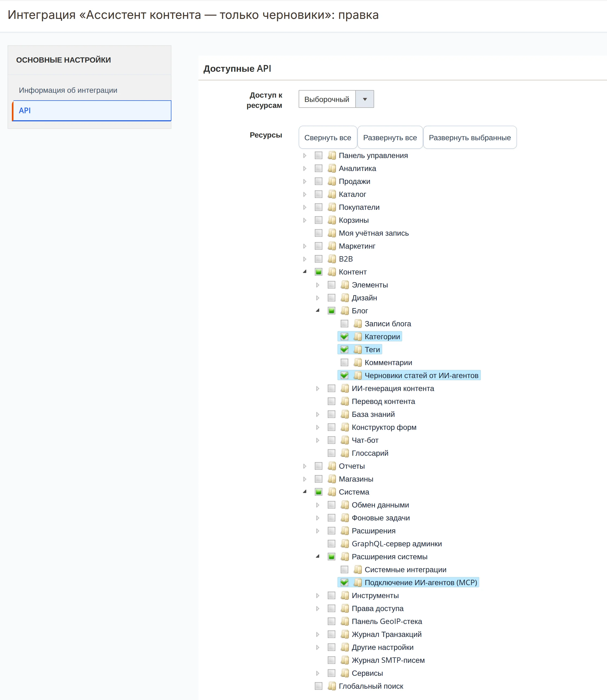
Task: Uncheck Черновики статей от ИИ-агентов checkbox
Action: point(344,375)
